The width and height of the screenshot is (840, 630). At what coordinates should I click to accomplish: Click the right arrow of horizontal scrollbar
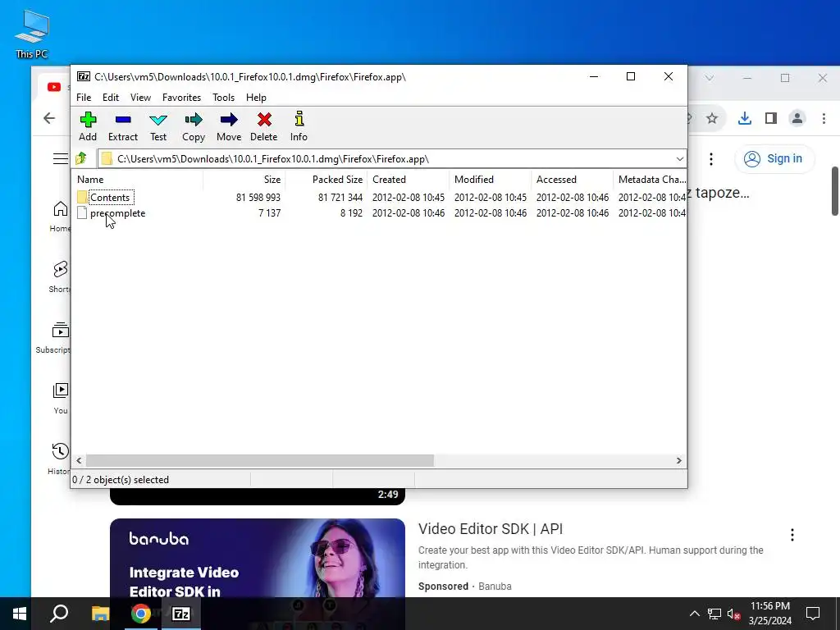678,461
